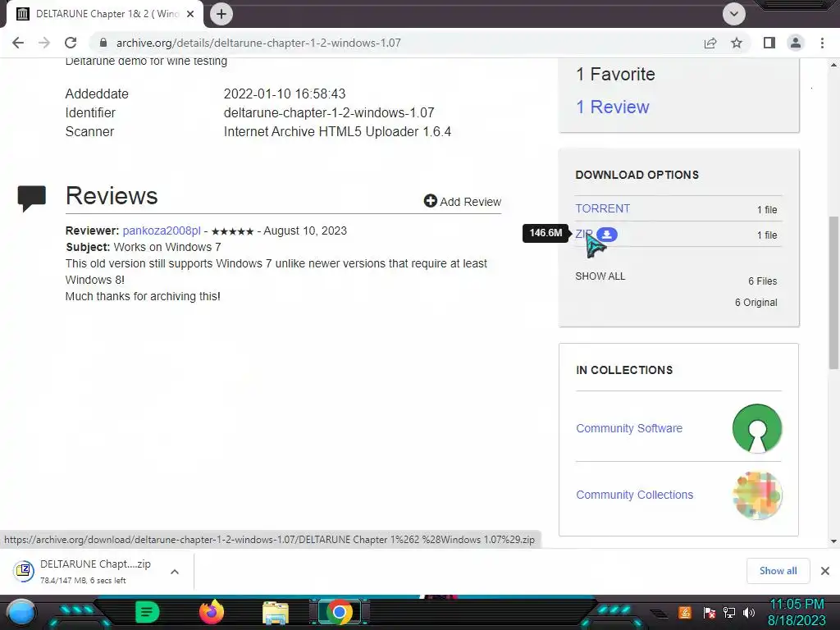This screenshot has height=630, width=840.
Task: Download the TORRENT file
Action: [x=603, y=208]
